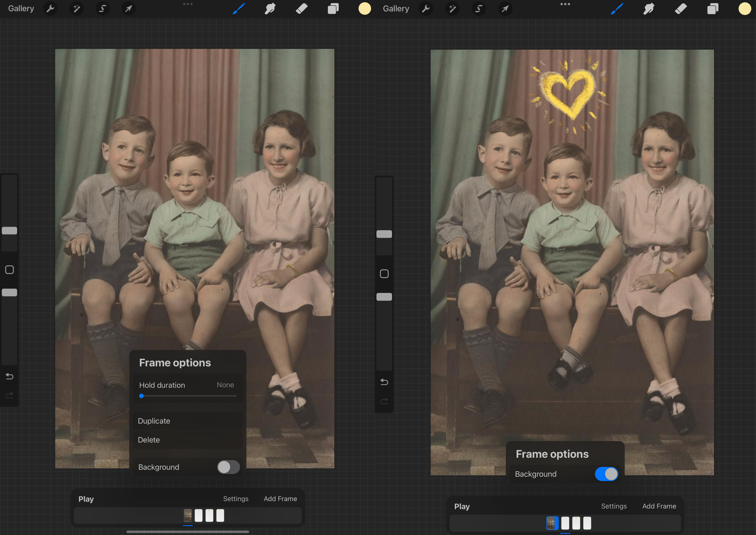
Task: Open the three-dots multitasking menu in right window
Action: click(565, 4)
